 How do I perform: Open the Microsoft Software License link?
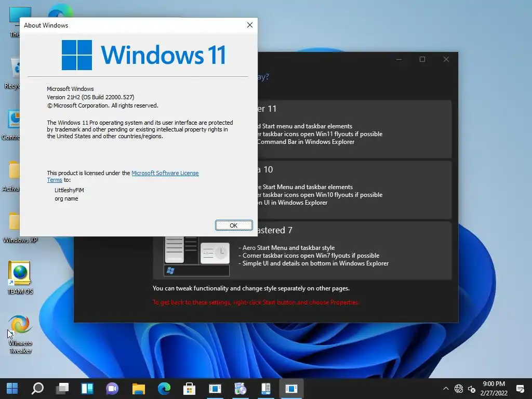tap(165, 173)
